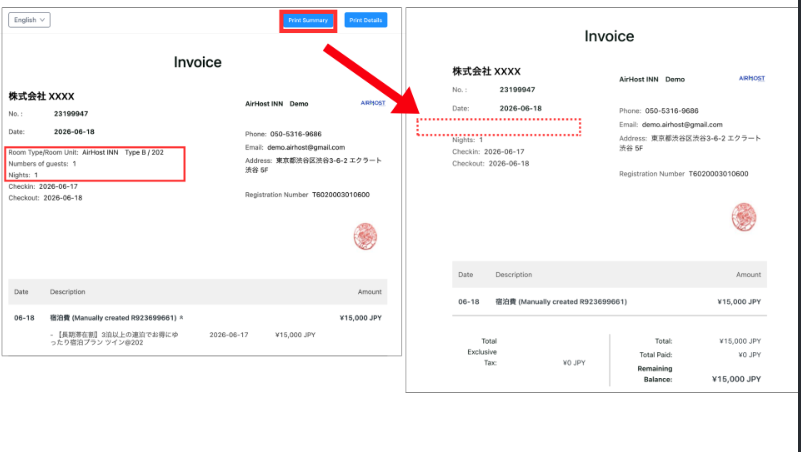Select the 東京都渋谷区 address on the invoice page

313,165
